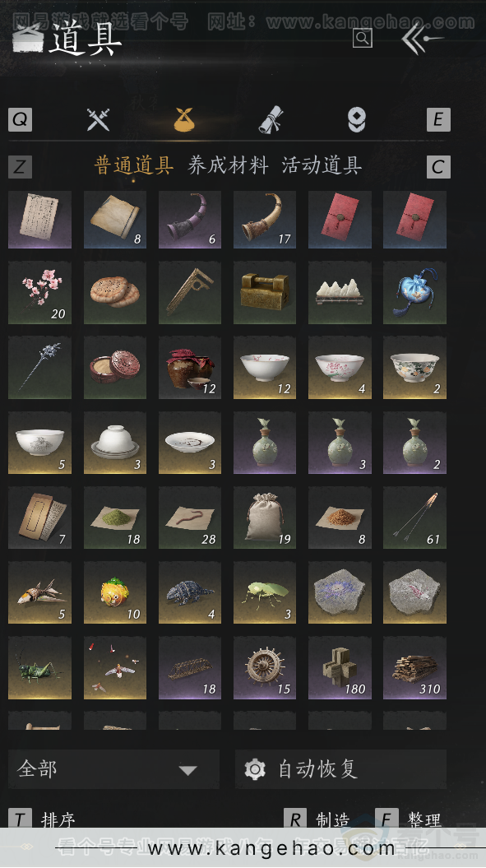Open 自动恢复 settings button
The width and height of the screenshot is (486, 868).
pos(340,769)
